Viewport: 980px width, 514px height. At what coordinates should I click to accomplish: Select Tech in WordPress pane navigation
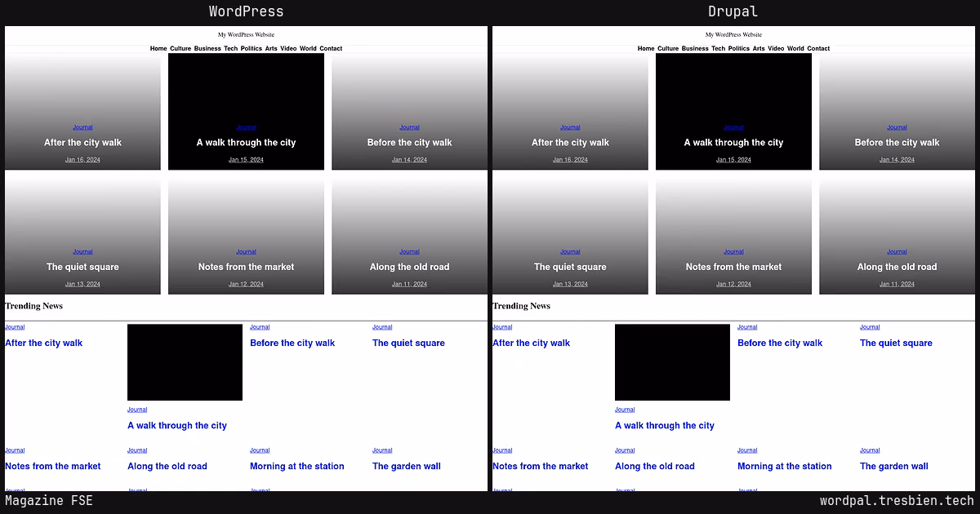(231, 49)
